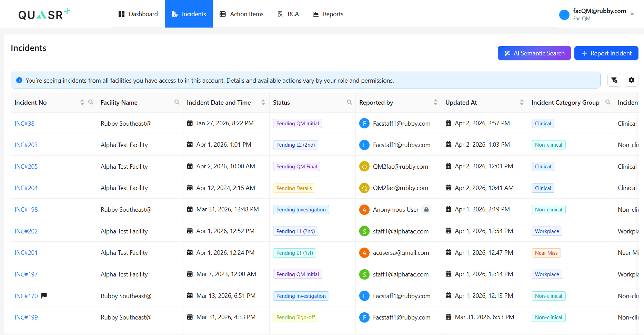Open the Action Items section
This screenshot has height=335, width=644.
pyautogui.click(x=242, y=14)
